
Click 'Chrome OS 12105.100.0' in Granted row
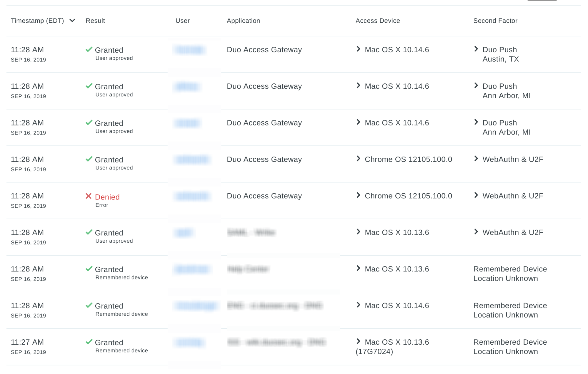(408, 159)
